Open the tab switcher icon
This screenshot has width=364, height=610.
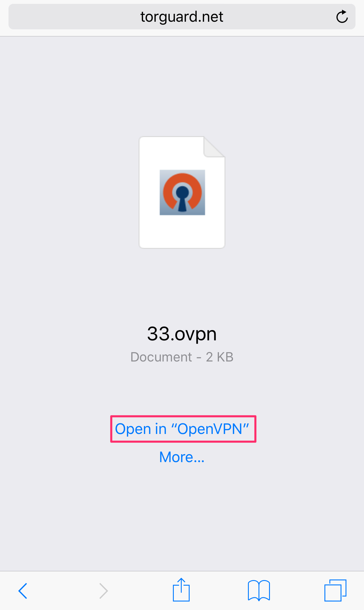[335, 590]
